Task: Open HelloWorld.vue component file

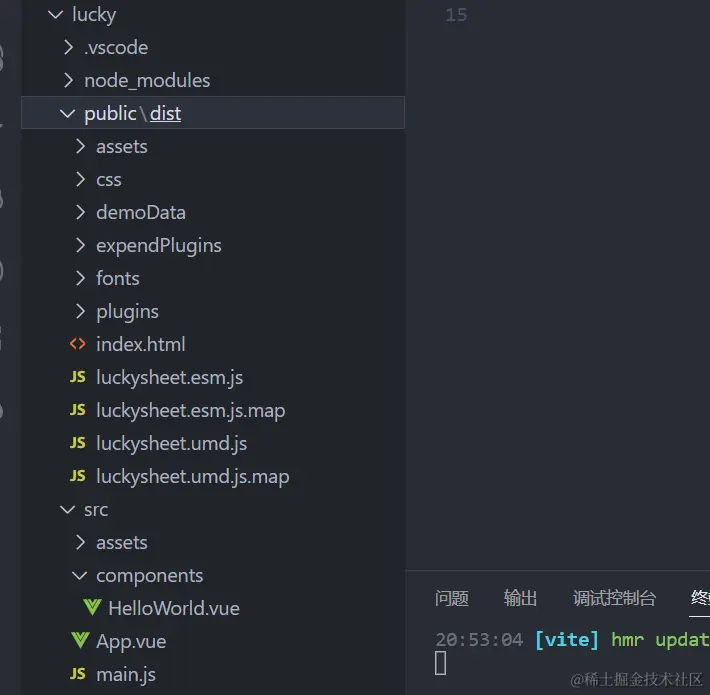Action: (174, 609)
